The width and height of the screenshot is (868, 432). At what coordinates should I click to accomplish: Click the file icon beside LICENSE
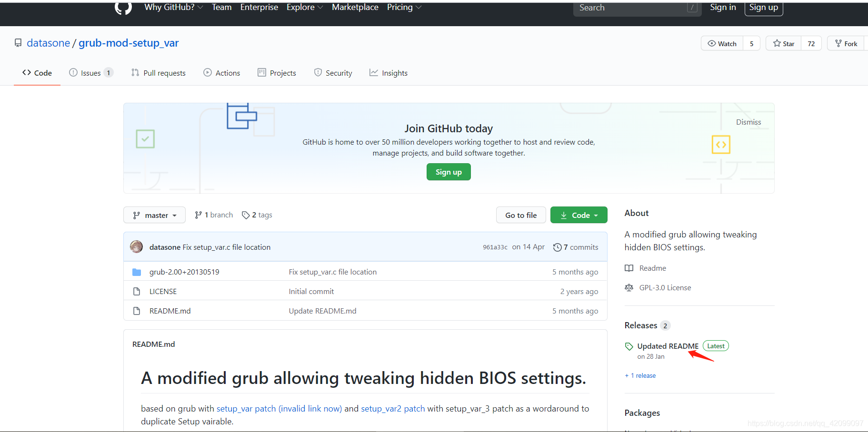click(x=137, y=291)
